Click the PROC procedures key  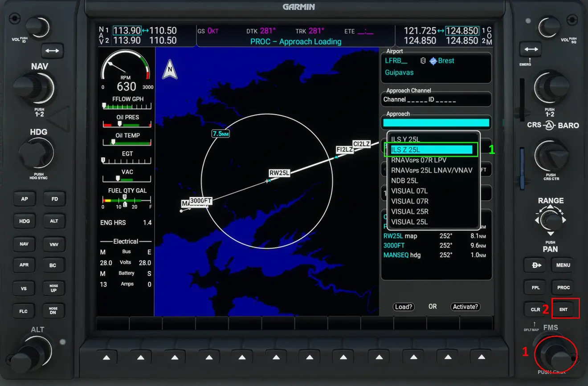click(563, 287)
